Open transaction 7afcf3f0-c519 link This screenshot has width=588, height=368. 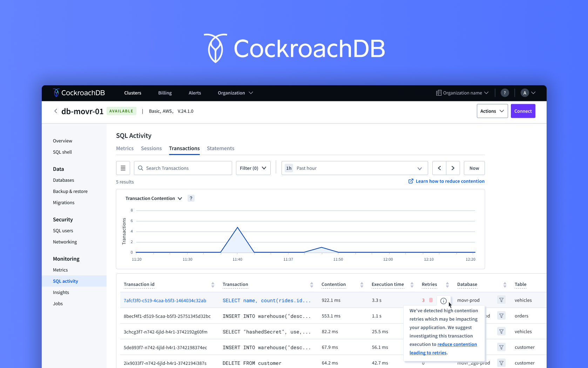tap(165, 301)
